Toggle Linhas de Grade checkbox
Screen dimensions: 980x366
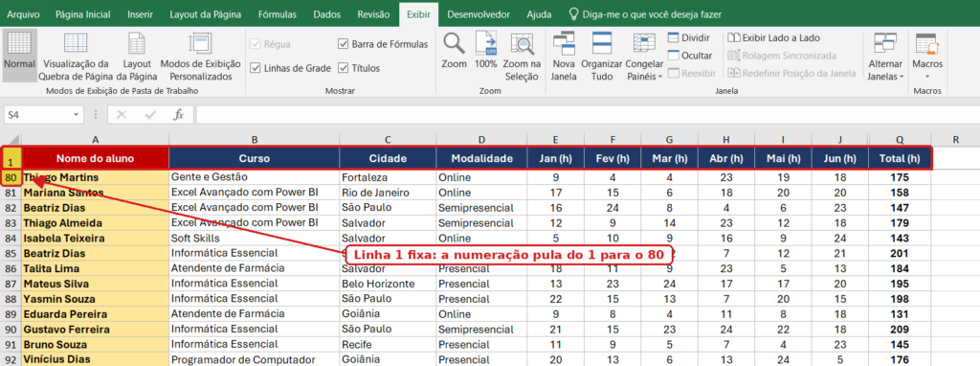pos(255,68)
